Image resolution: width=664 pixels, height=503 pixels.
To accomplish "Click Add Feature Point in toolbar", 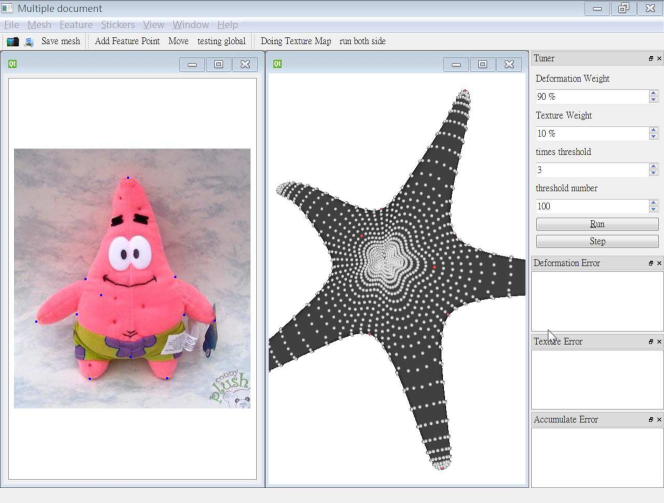I will pos(127,41).
